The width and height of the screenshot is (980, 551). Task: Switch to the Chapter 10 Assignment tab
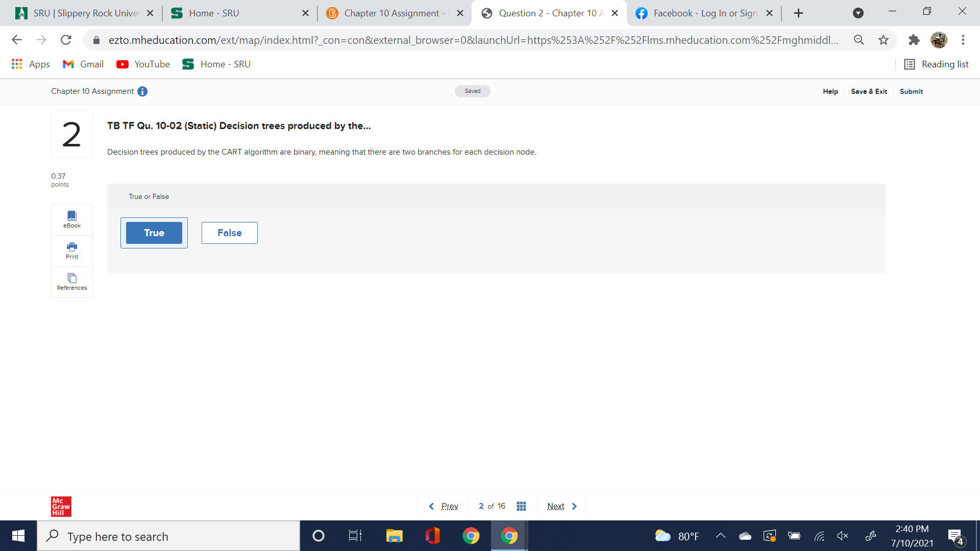tap(390, 13)
